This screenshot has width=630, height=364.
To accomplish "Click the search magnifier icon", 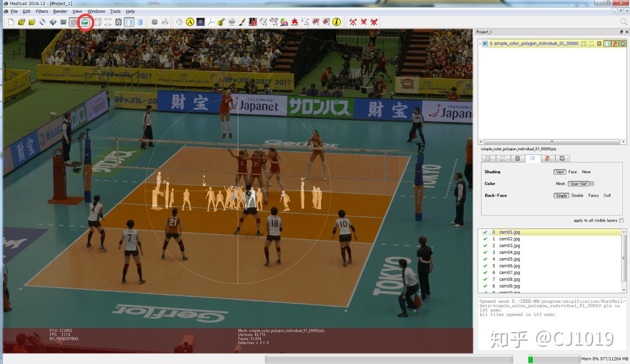I will tap(623, 22).
